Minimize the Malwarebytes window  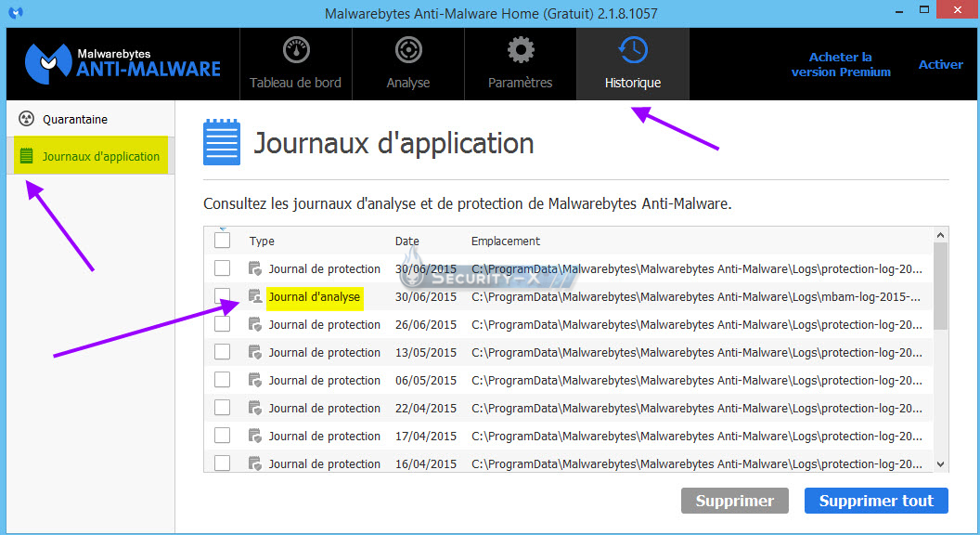[x=899, y=11]
